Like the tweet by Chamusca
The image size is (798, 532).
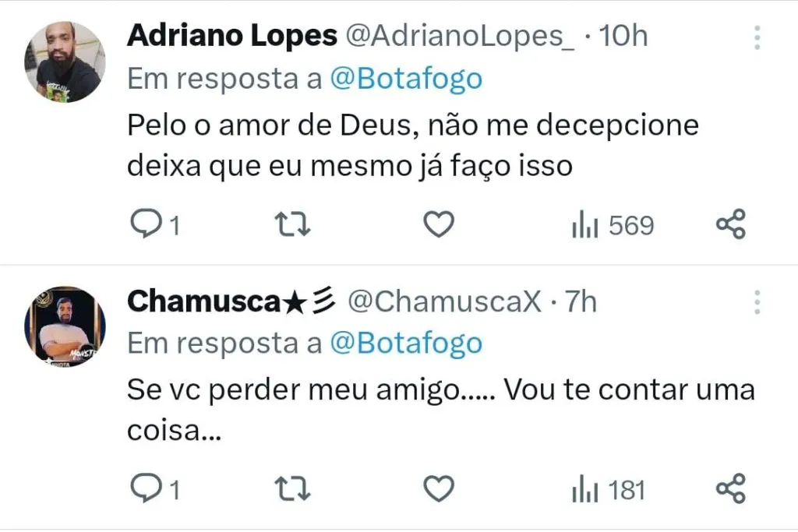pos(438,490)
